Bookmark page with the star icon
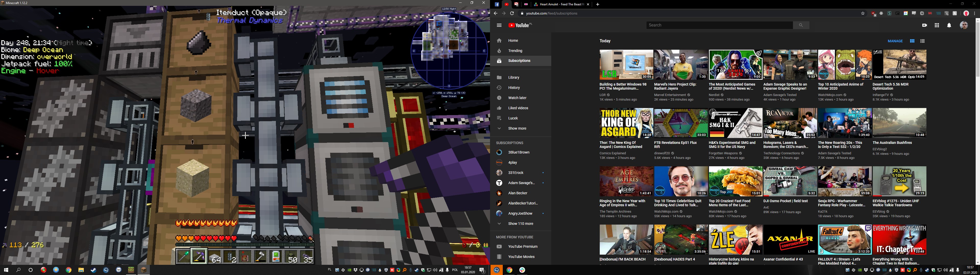Image resolution: width=980 pixels, height=275 pixels. point(863,13)
